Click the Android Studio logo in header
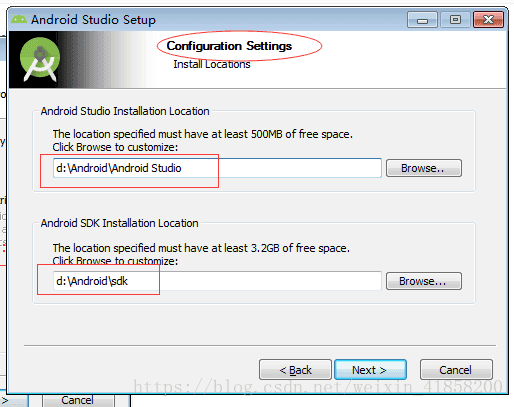Viewport: 514px width, 407px height. (40, 59)
